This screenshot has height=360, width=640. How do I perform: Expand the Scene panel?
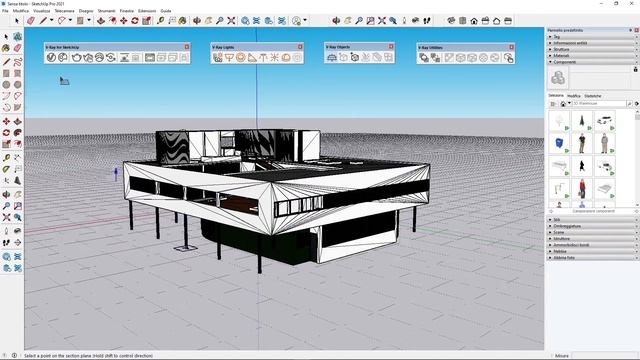pos(592,232)
